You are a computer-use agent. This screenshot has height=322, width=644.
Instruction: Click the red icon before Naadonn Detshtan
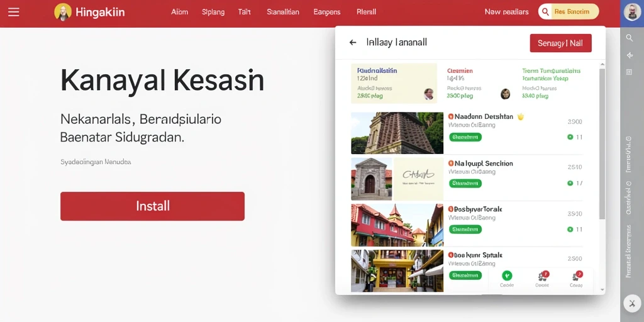click(x=450, y=116)
